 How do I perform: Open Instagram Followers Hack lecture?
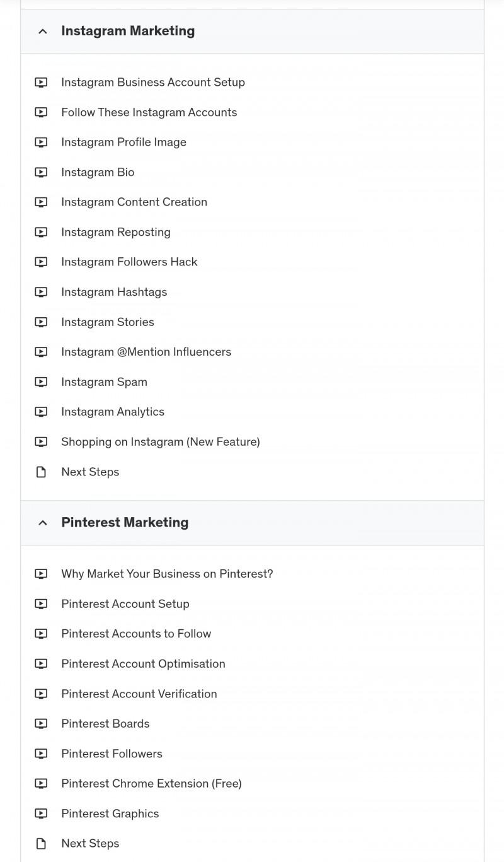point(129,262)
